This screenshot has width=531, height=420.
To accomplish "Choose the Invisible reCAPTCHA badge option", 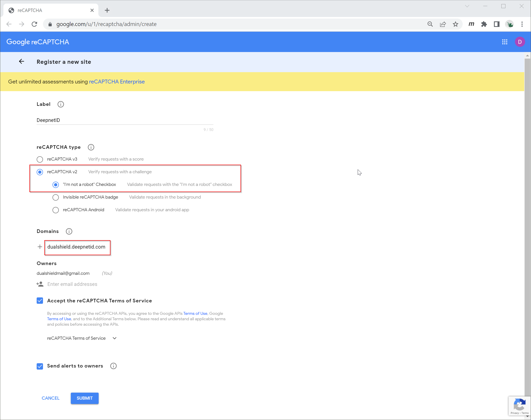I will click(x=56, y=197).
